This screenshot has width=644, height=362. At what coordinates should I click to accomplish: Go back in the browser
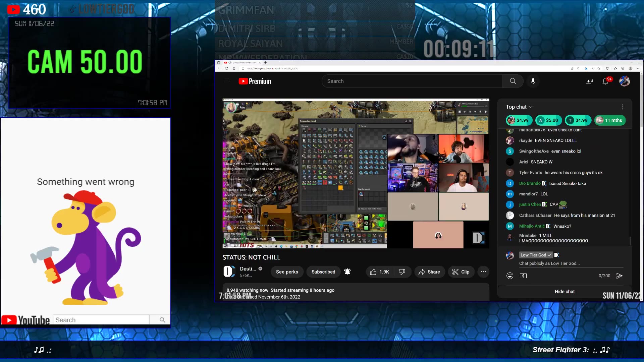pyautogui.click(x=219, y=68)
